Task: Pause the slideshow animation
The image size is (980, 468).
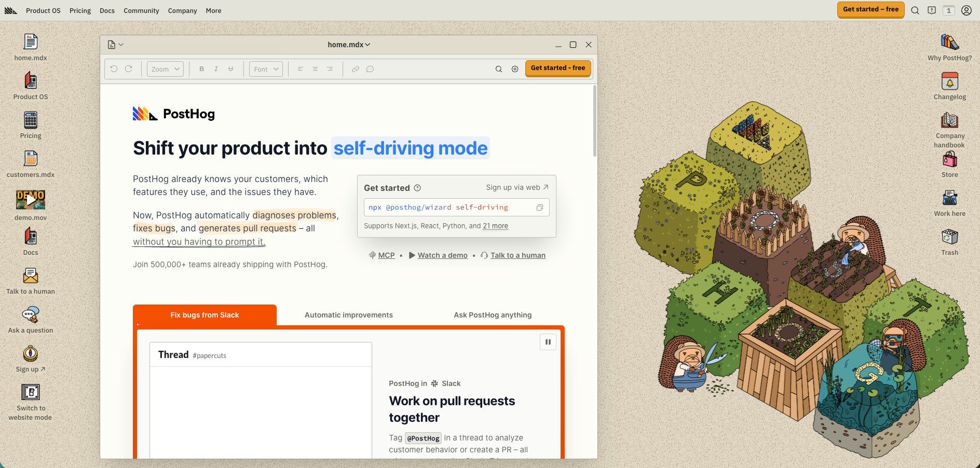Action: point(548,342)
